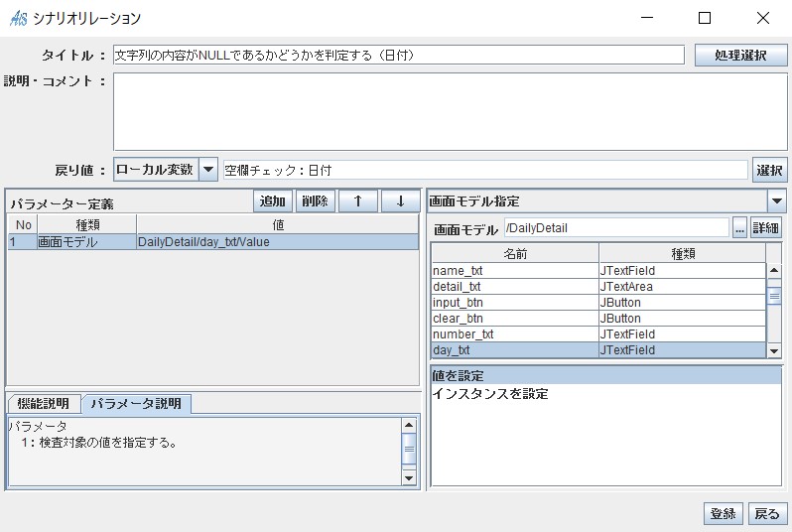Select the パラメータ説明 tab

[x=136, y=404]
